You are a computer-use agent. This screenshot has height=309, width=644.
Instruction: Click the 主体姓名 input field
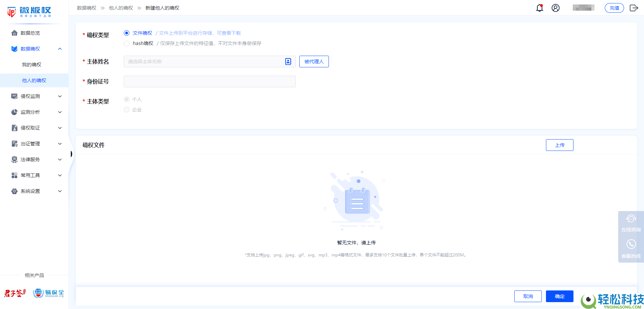(210, 62)
